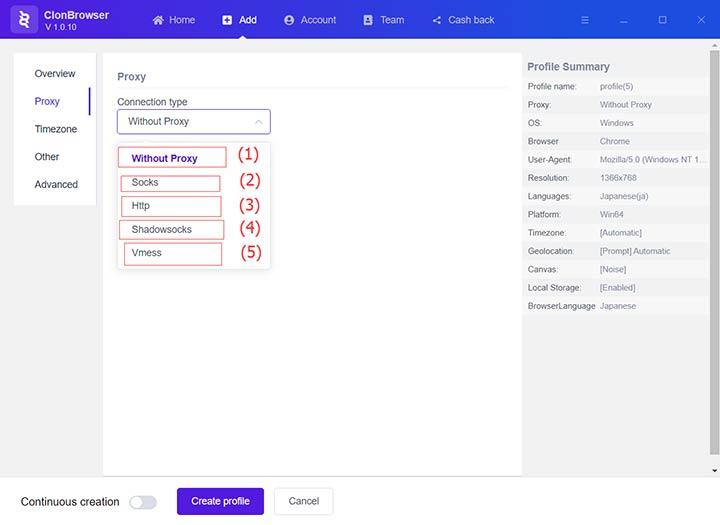Click the Without Proxy summary value
The width and height of the screenshot is (720, 525).
click(625, 105)
